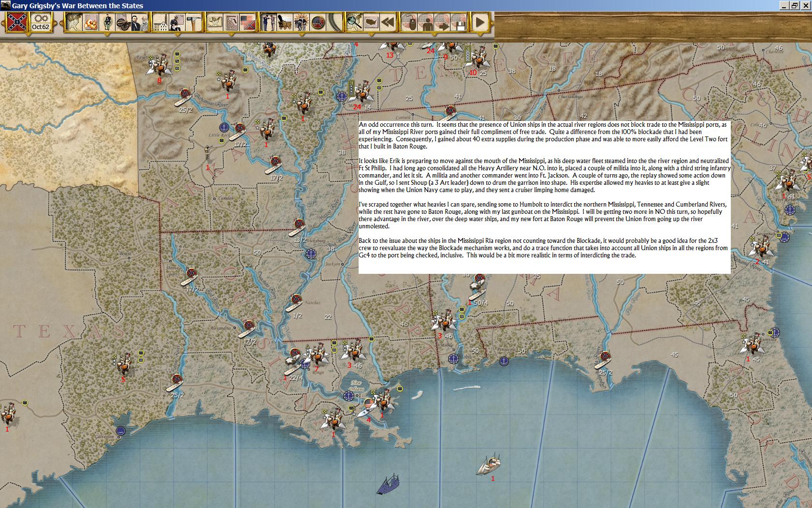
Task: Click the soldiers with gear icon
Action: (301, 22)
